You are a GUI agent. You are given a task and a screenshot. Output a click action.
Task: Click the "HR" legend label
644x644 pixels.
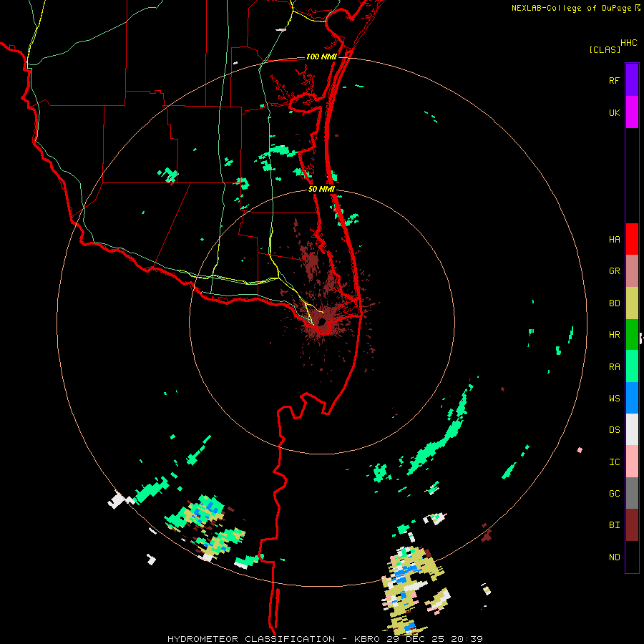point(614,335)
